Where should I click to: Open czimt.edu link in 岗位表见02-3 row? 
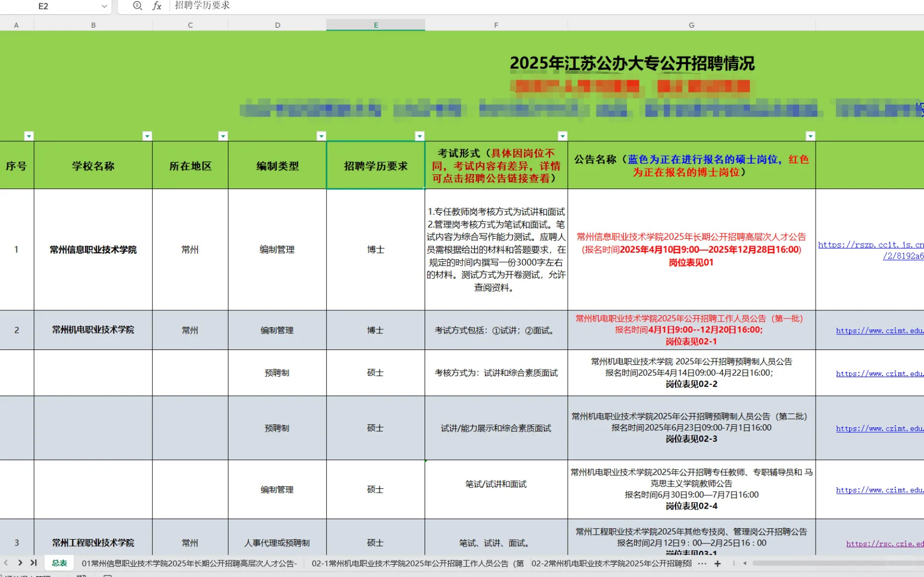click(880, 428)
